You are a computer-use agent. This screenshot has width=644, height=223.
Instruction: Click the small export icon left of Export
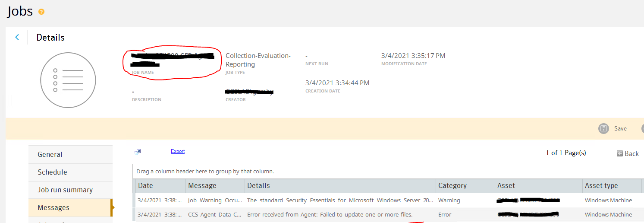tap(138, 152)
